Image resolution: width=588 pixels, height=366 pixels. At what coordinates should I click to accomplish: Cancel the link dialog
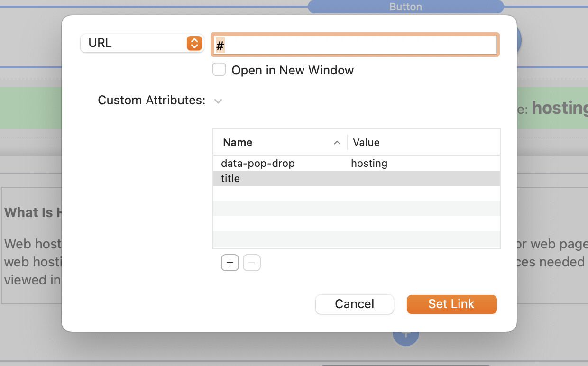355,304
